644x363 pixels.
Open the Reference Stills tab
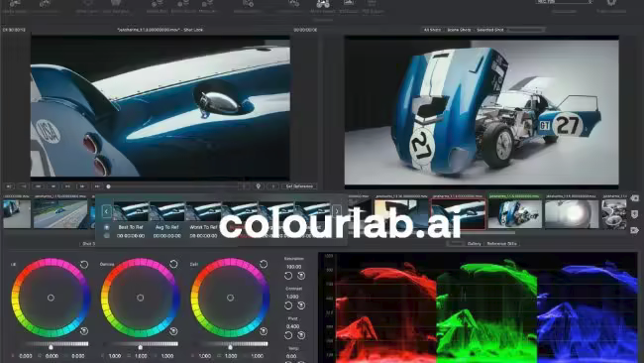tap(501, 244)
